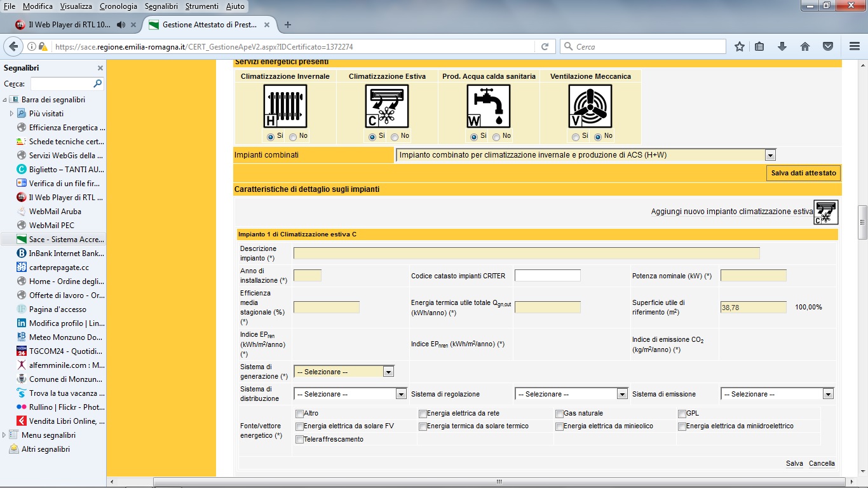Click the Climatizzazione Estiva air conditioner icon

click(386, 106)
